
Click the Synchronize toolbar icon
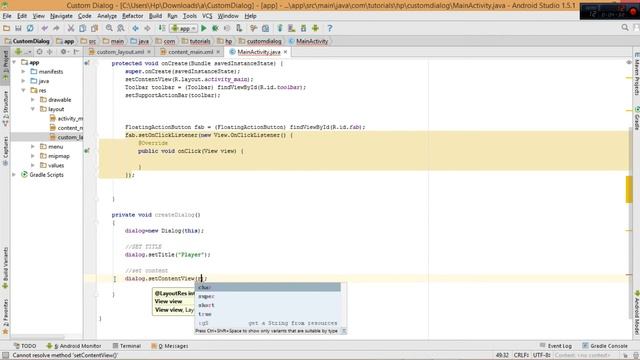[30, 28]
